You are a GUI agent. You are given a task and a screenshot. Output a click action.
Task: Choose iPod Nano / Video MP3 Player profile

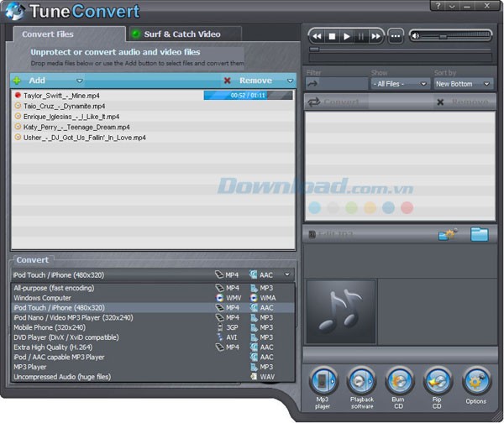(153, 317)
